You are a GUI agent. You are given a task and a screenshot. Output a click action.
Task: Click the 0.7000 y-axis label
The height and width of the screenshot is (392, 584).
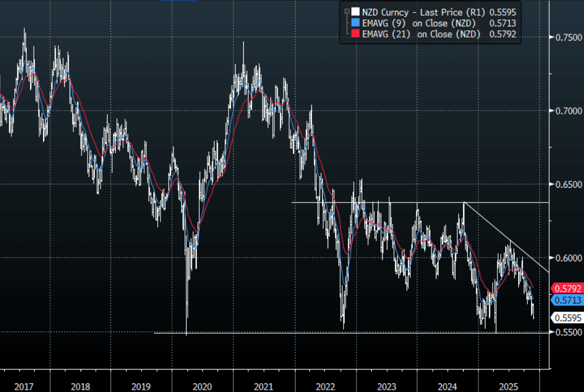point(568,111)
